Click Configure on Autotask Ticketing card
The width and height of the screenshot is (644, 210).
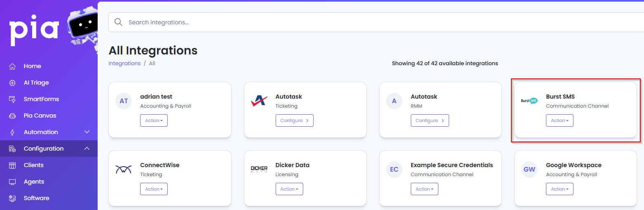coord(295,120)
